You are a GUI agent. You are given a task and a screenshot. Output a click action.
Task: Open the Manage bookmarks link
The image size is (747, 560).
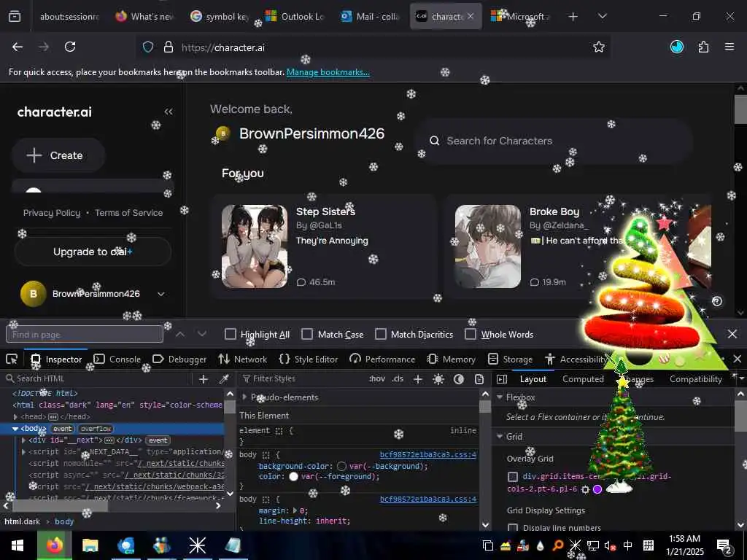328,72
